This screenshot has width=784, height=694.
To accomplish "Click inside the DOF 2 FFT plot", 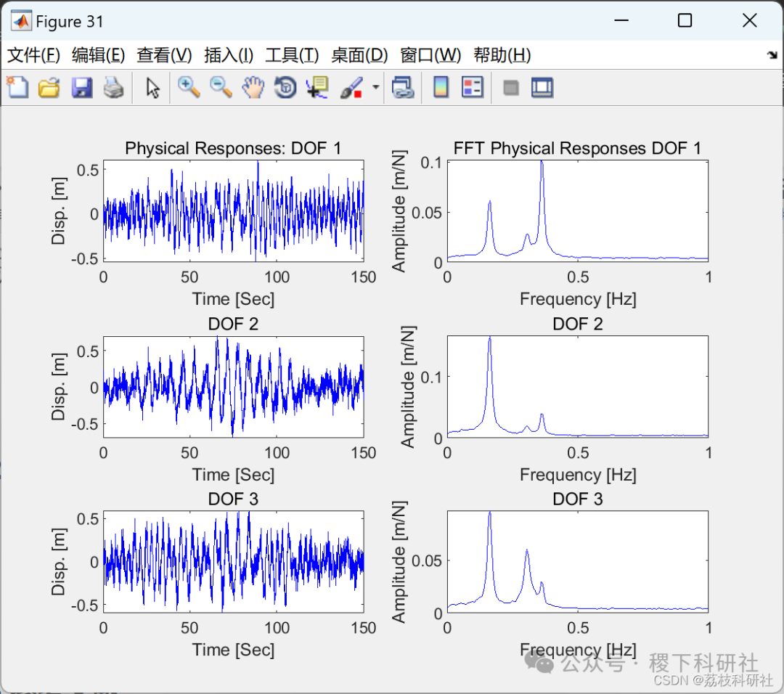I will click(x=578, y=387).
